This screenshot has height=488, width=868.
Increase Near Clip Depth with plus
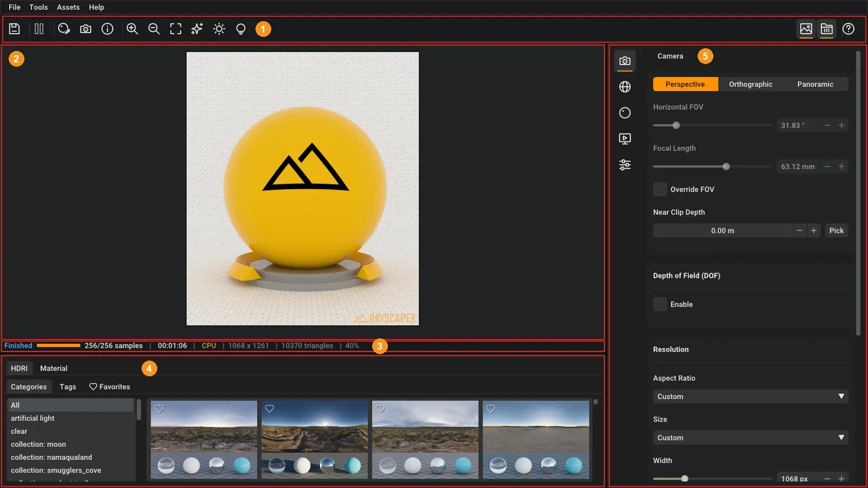(814, 230)
